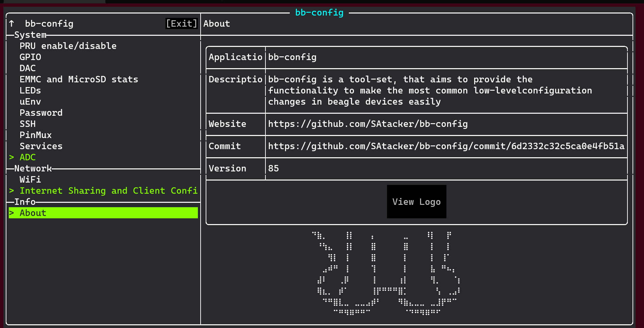
Task: Open the Services configuration
Action: point(41,146)
